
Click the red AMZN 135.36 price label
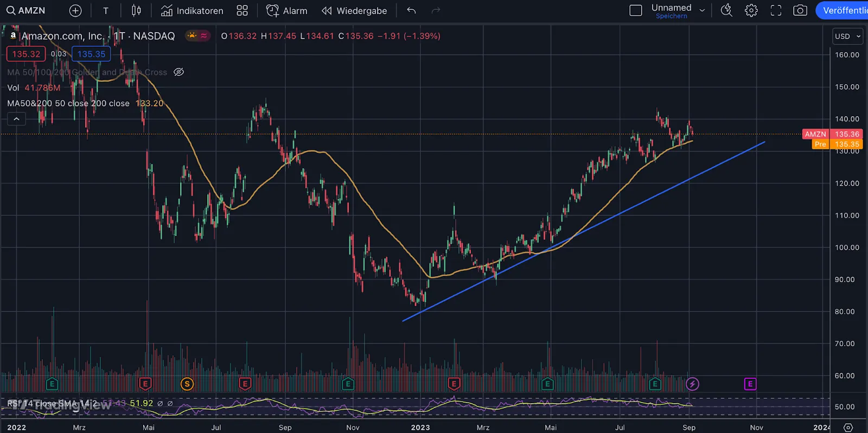pos(832,134)
